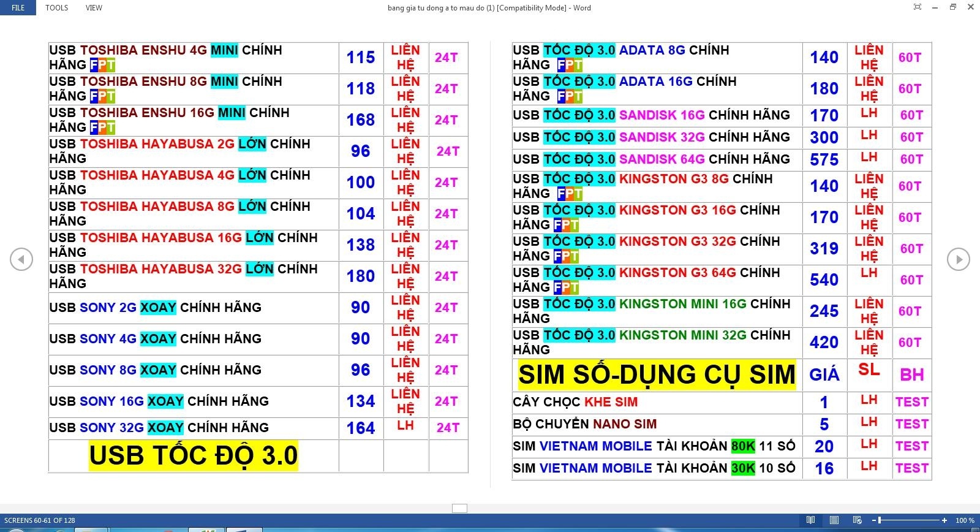Click price 300 for SANDISK 32G
Image resolution: width=980 pixels, height=532 pixels.
pyautogui.click(x=824, y=138)
